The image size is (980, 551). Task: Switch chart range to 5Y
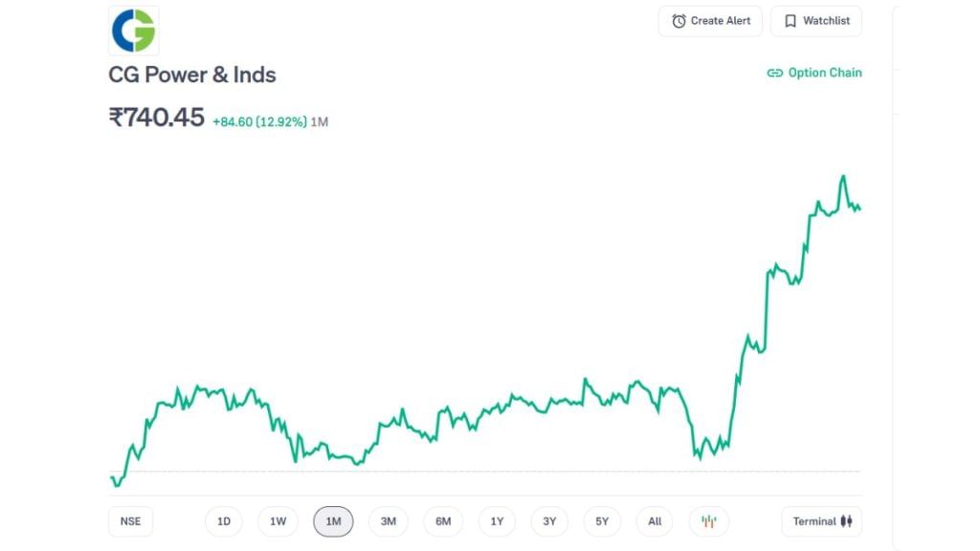coord(602,521)
